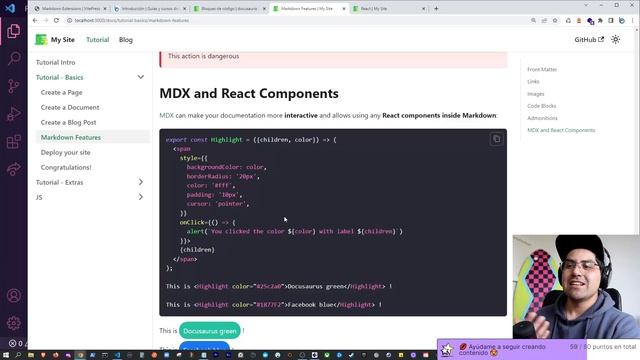The image size is (640, 360).
Task: Open the VS Code Search icon
Action: tap(13, 58)
